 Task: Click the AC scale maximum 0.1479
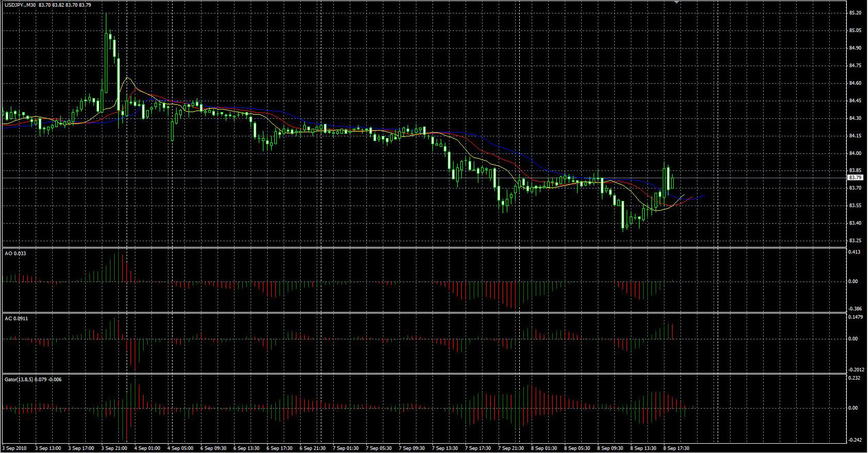856,317
